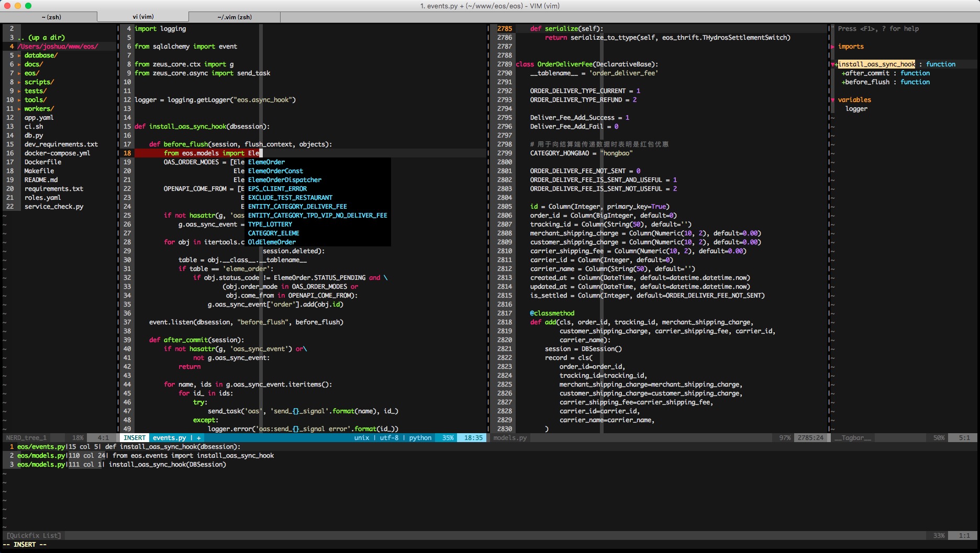Go up a directory in NERDTree
The height and width of the screenshot is (553, 980).
[x=41, y=38]
